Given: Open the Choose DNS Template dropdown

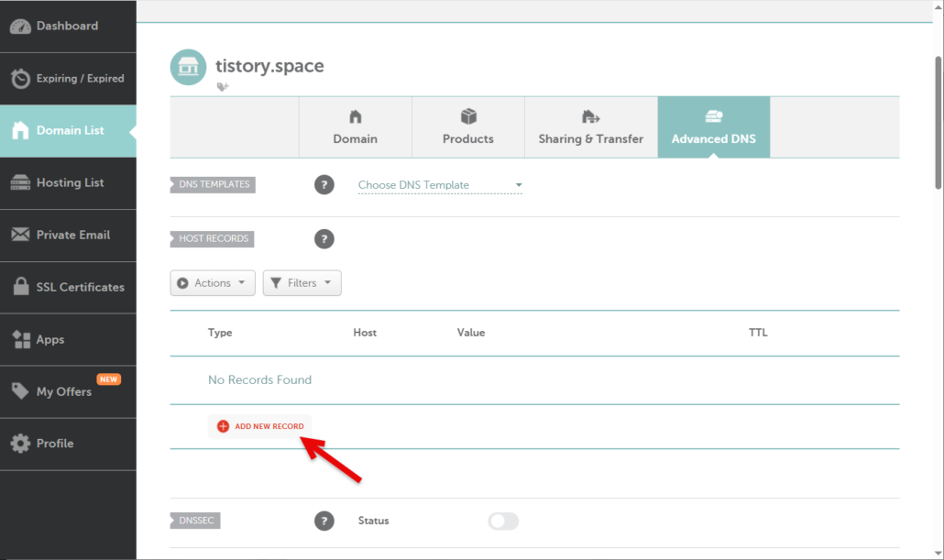Looking at the screenshot, I should point(440,185).
